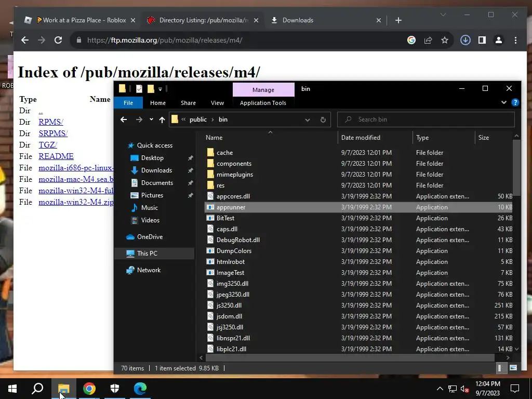Screen dimensions: 532x399
Task: Open the Application Tools ribbon tab
Action: tap(263, 103)
